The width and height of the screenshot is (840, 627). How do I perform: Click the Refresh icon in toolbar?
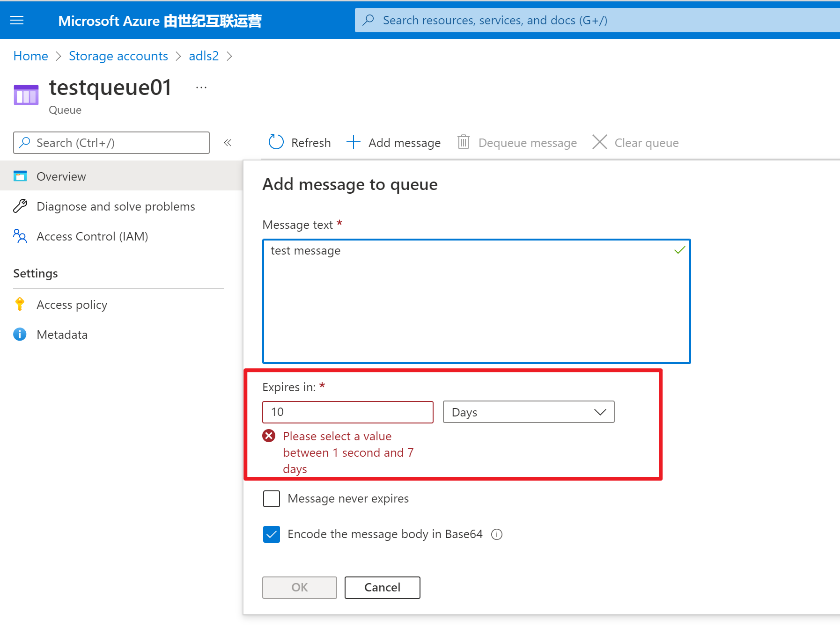coord(276,142)
